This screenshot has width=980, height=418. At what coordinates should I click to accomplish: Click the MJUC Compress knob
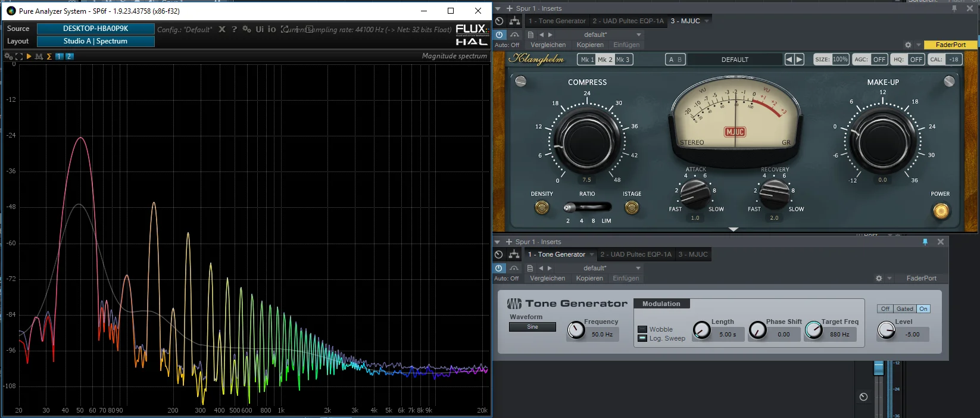coord(587,142)
